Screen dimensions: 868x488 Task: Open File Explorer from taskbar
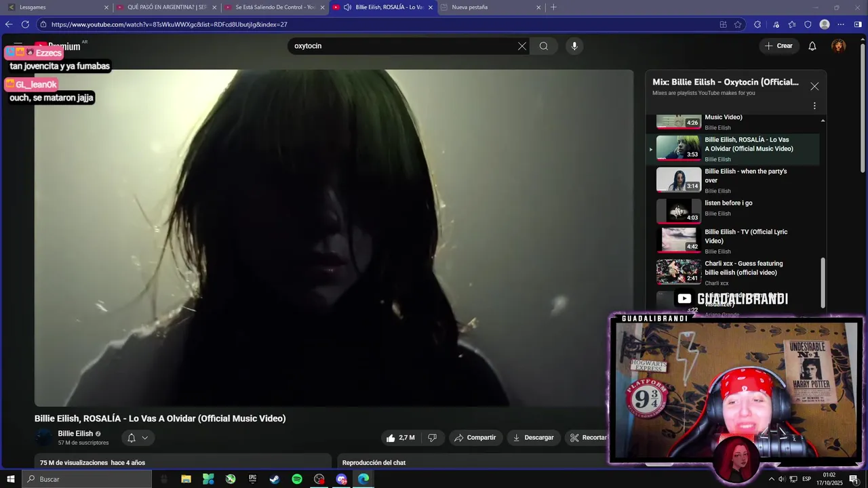(186, 479)
